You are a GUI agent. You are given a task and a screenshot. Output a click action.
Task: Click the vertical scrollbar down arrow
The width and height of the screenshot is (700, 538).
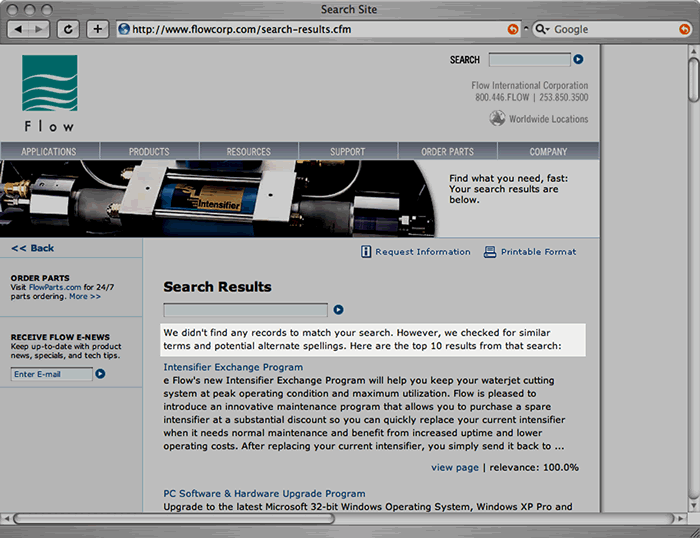click(694, 505)
